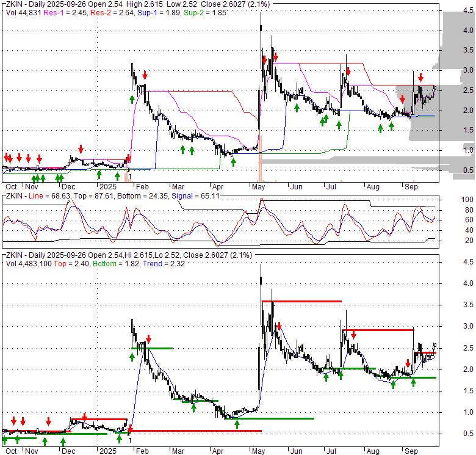Select the 'Dec' label on top chart axis
This screenshot has height=455, width=476.
click(68, 187)
